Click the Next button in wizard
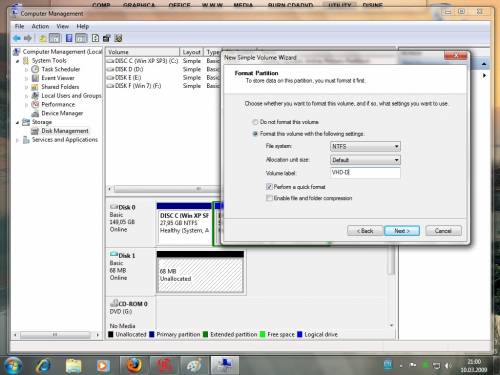 click(x=402, y=231)
